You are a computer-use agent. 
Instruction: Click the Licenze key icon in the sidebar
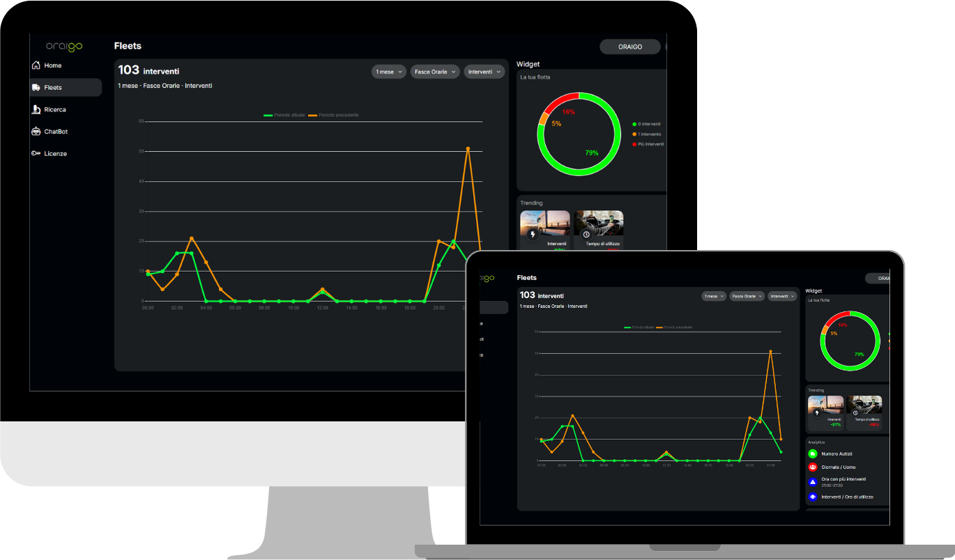point(36,153)
